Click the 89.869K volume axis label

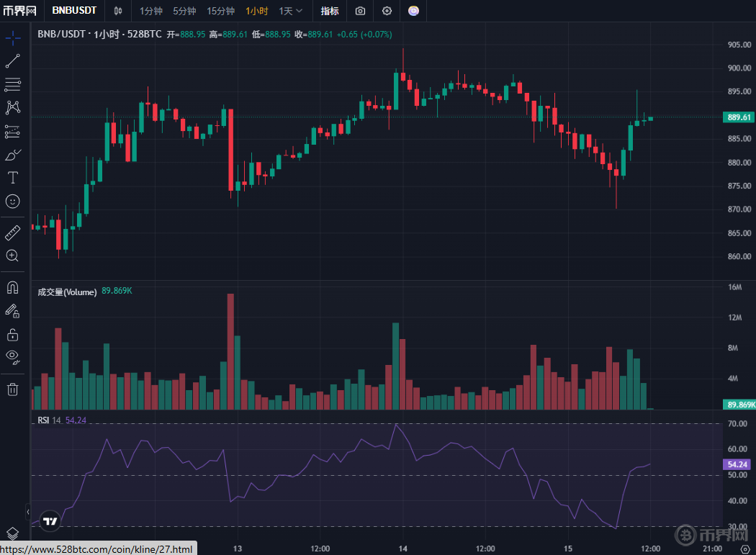[x=739, y=405]
